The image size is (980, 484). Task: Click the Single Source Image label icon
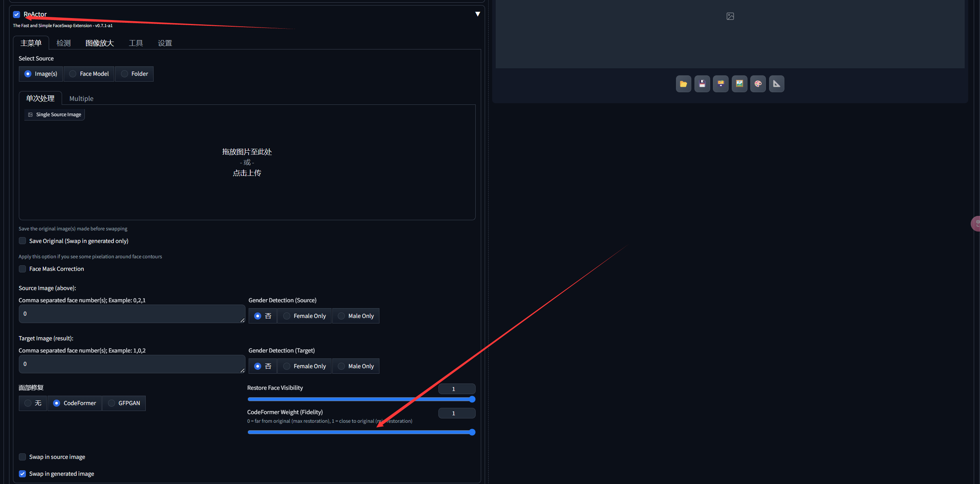(x=30, y=115)
